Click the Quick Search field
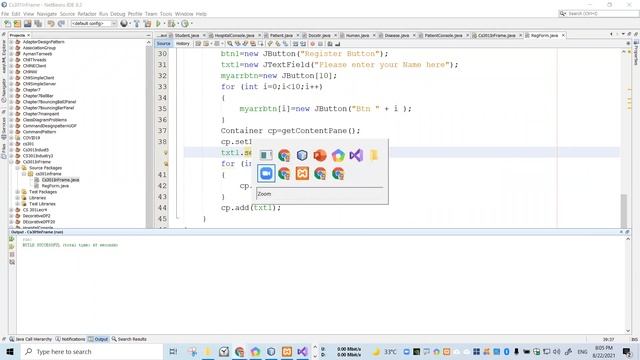The image size is (640, 360). [x=598, y=13]
